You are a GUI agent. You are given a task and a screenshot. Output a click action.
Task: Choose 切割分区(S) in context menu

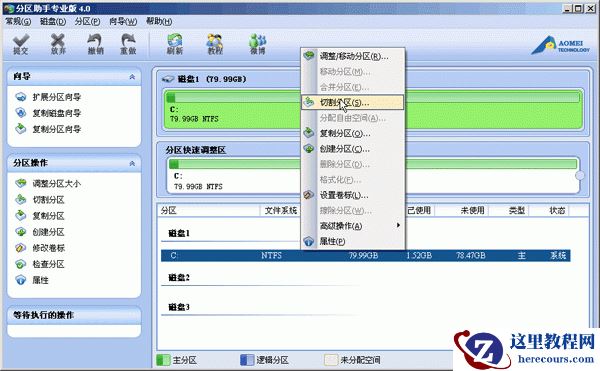[x=353, y=103]
